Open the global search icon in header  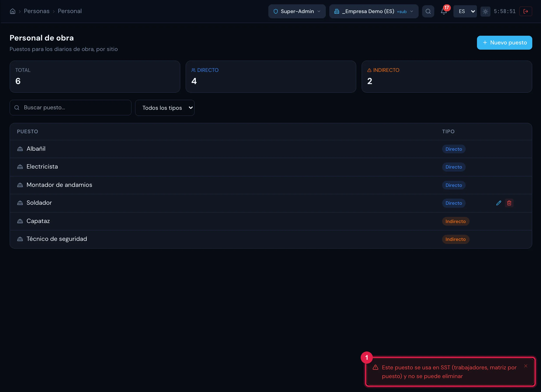pyautogui.click(x=428, y=11)
